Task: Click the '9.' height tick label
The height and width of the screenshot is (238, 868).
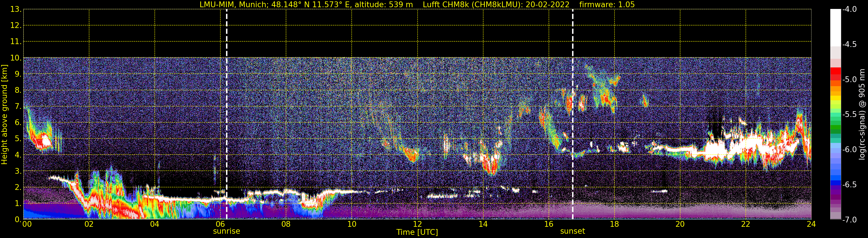Action: 18,74
